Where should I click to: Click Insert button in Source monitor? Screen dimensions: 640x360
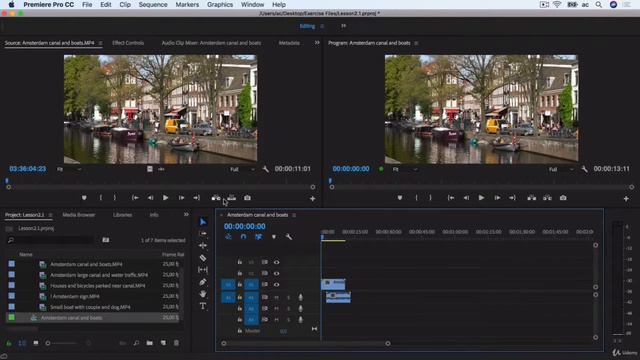pyautogui.click(x=216, y=198)
